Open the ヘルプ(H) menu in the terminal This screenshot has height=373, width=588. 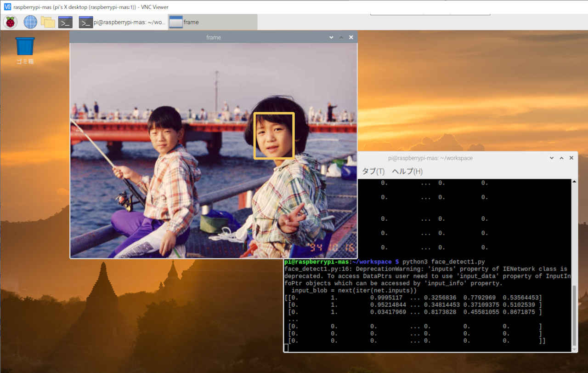coord(407,171)
